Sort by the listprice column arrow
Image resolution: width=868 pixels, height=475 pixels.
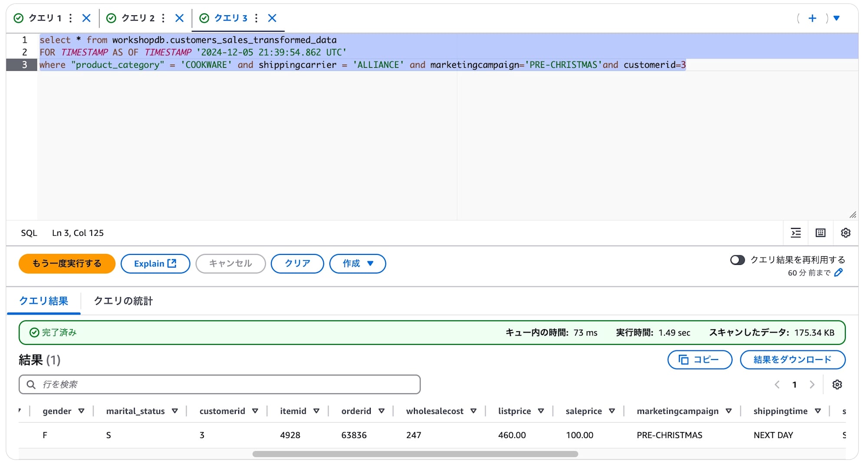pyautogui.click(x=541, y=411)
